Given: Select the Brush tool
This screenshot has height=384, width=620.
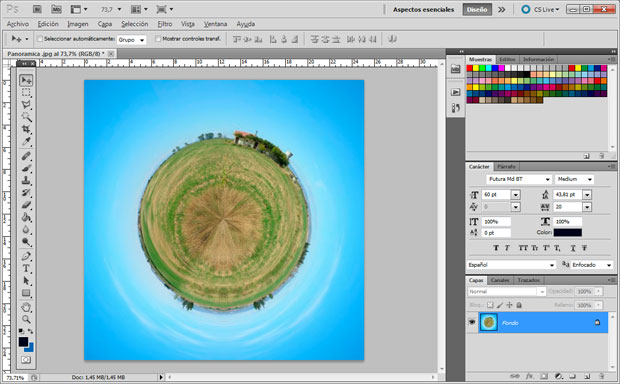Looking at the screenshot, I should (x=26, y=168).
